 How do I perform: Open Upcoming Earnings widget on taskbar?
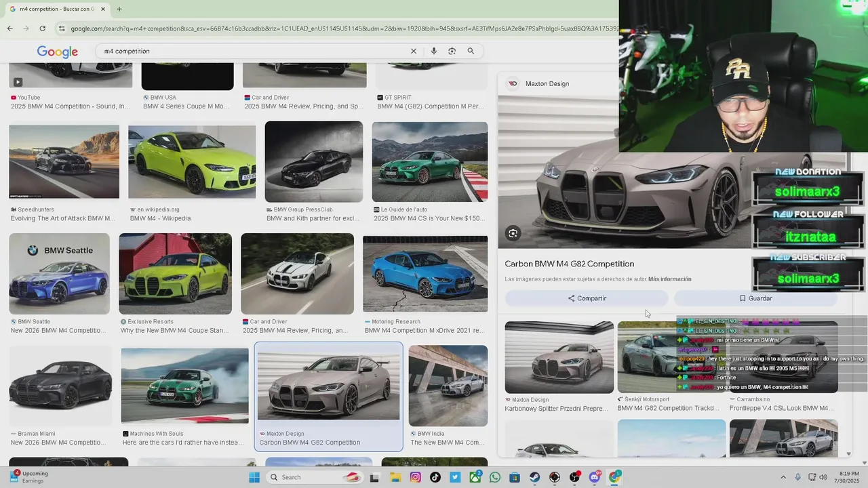tap(28, 477)
